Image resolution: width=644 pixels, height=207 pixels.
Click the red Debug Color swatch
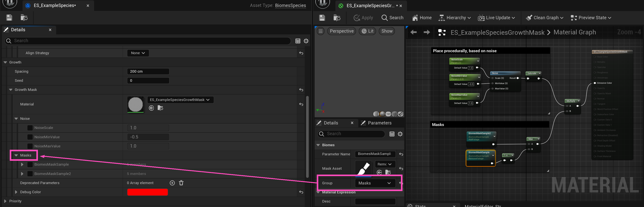click(x=147, y=192)
